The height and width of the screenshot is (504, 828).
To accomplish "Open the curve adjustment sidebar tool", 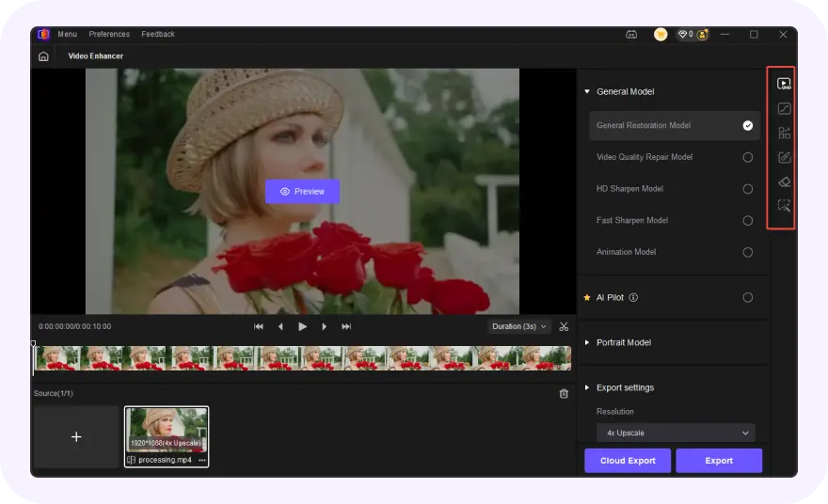I will (784, 108).
